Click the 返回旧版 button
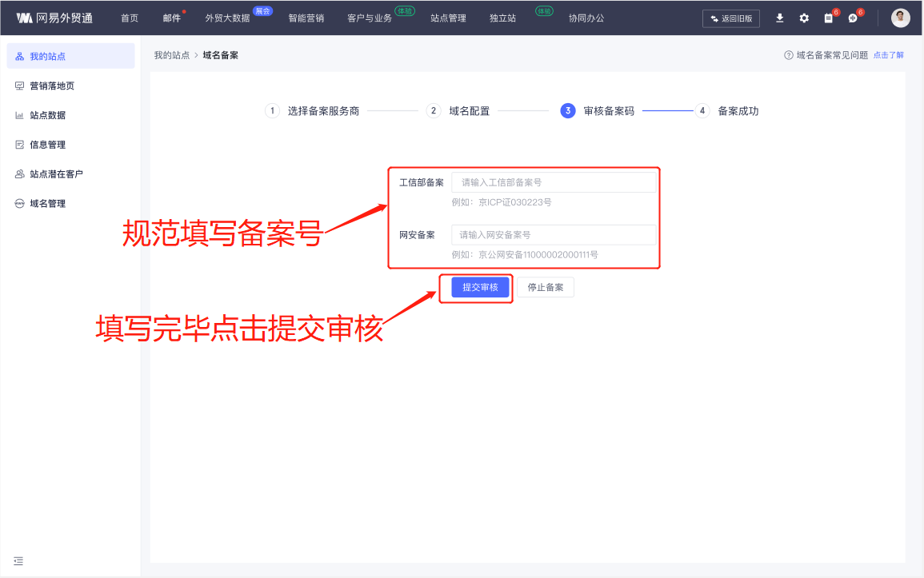The image size is (924, 578). tap(731, 18)
